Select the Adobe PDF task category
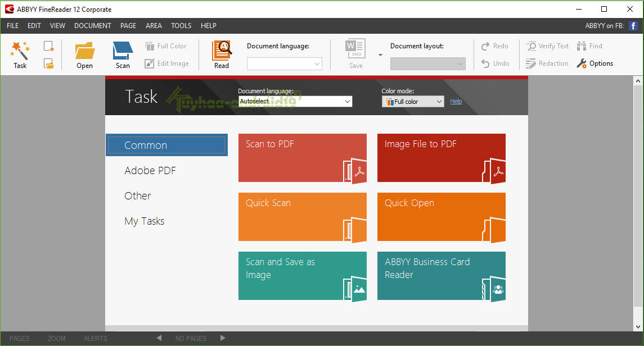 (150, 171)
